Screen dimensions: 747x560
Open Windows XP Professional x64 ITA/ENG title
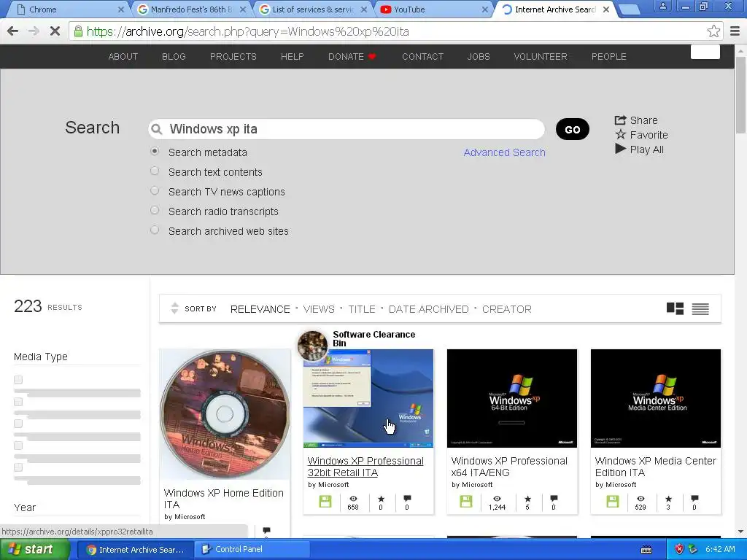click(x=509, y=467)
